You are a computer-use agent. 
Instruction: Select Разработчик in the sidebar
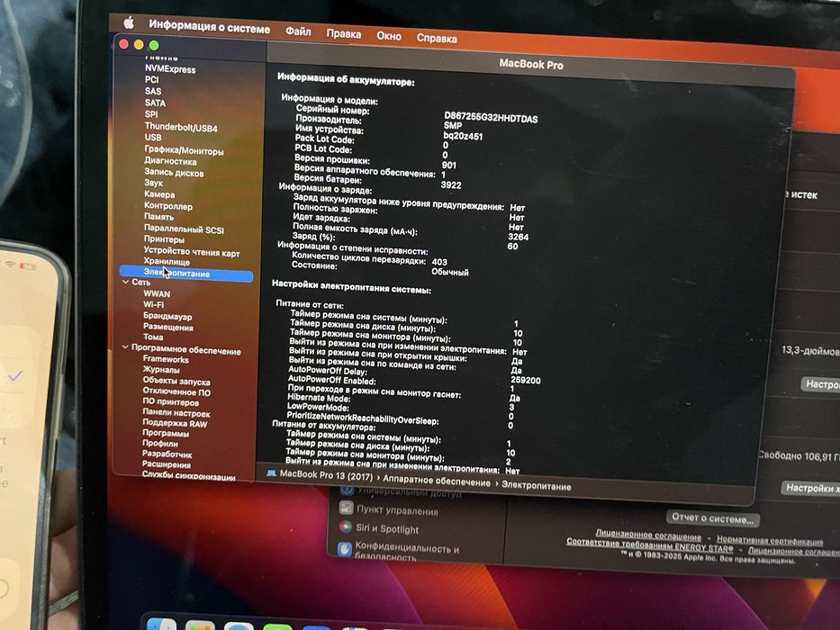(167, 454)
